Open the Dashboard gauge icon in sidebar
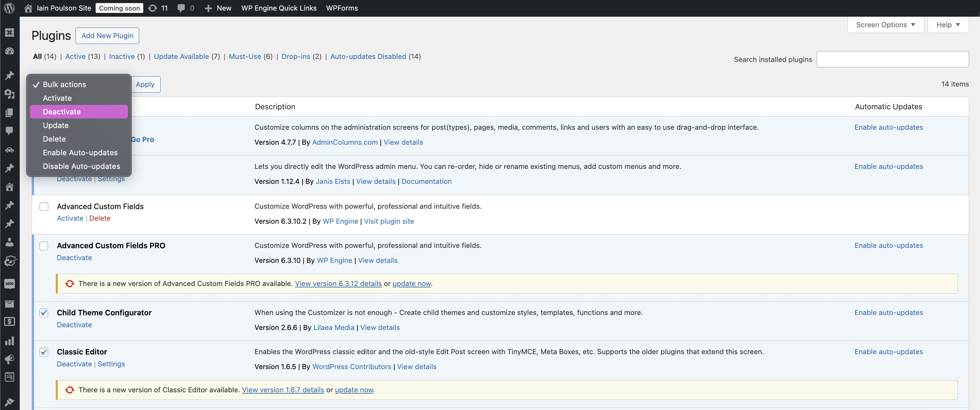The height and width of the screenshot is (410, 980). (x=10, y=51)
